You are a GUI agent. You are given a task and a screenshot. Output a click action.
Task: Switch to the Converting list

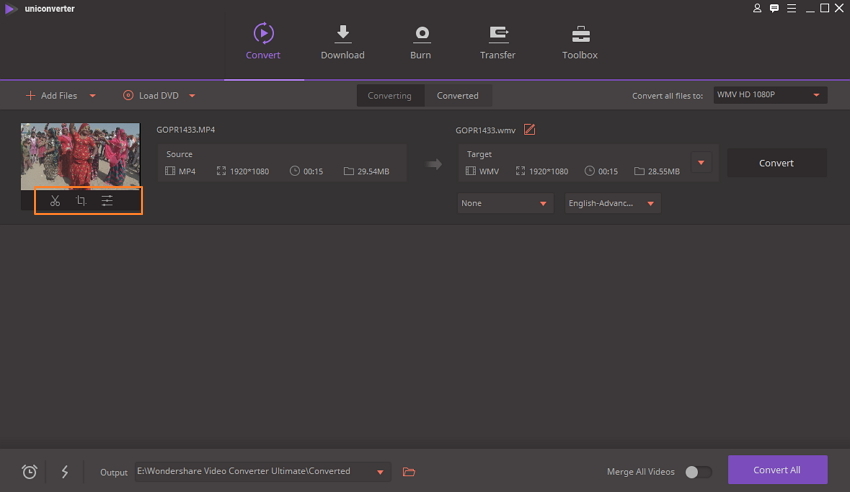tap(390, 95)
